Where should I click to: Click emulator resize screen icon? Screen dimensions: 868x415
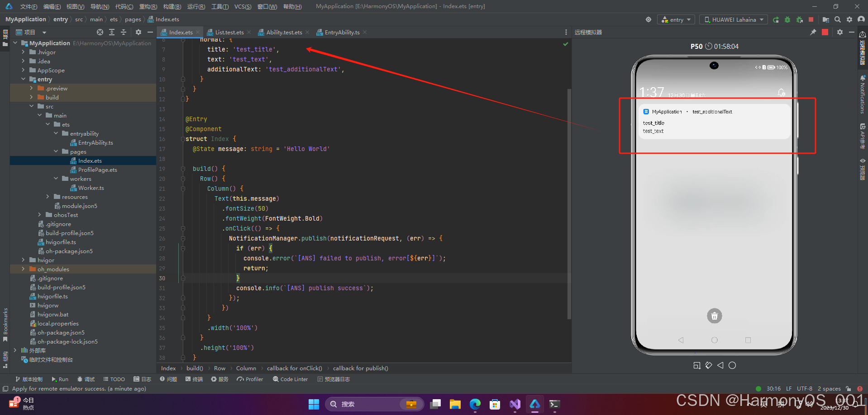(x=697, y=365)
